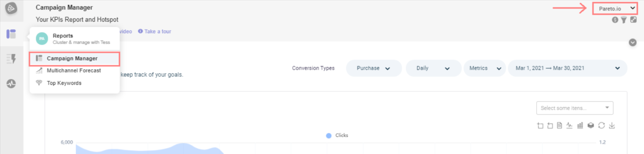Open the pulse monitor sidebar icon
644x154 pixels.
click(11, 84)
